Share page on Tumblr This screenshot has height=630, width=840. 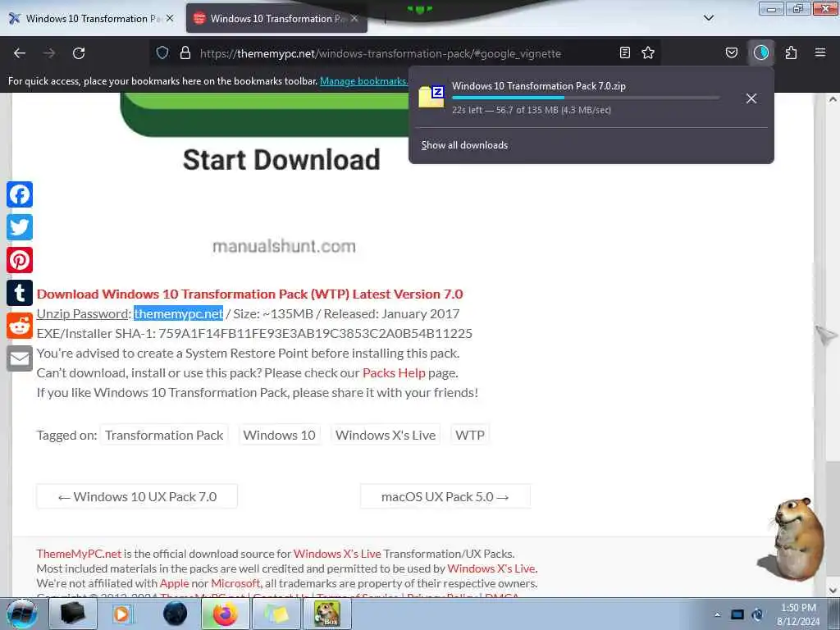pyautogui.click(x=20, y=293)
